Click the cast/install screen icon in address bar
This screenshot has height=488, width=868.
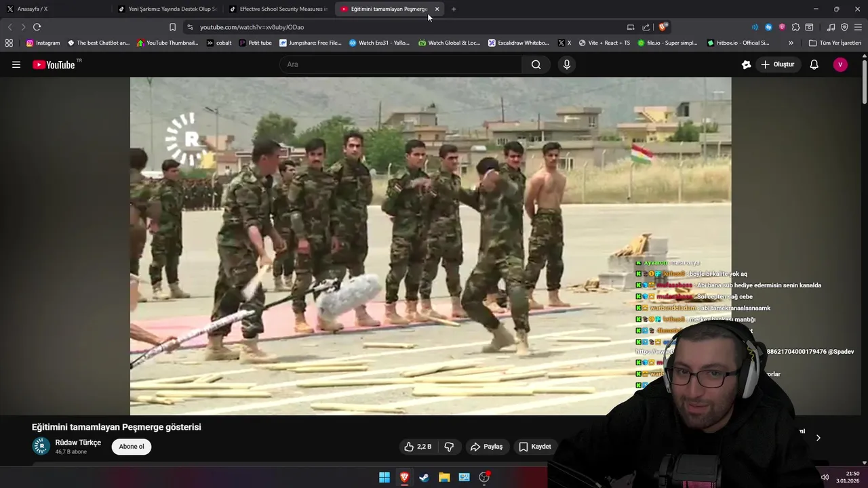631,27
